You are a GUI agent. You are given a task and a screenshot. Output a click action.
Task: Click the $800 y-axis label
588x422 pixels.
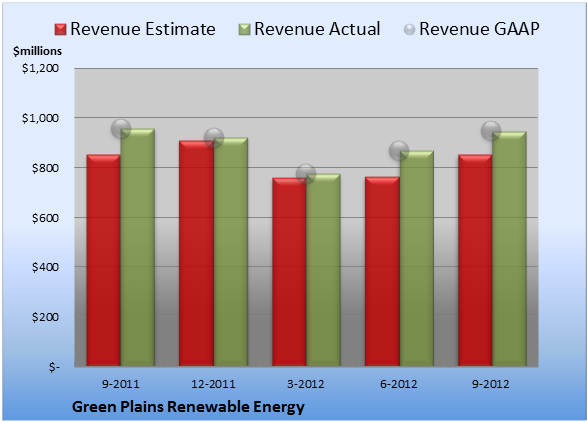[x=45, y=168]
